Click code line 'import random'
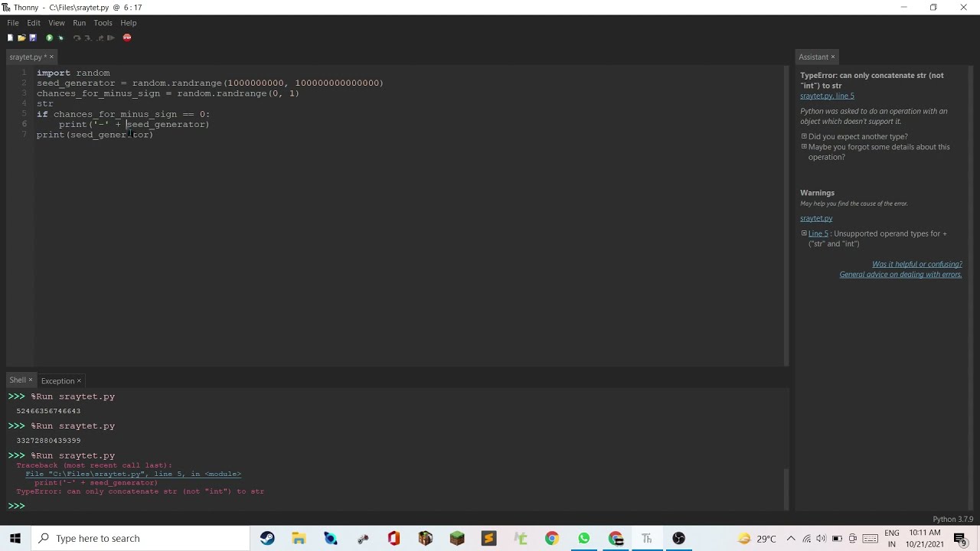 coord(73,73)
